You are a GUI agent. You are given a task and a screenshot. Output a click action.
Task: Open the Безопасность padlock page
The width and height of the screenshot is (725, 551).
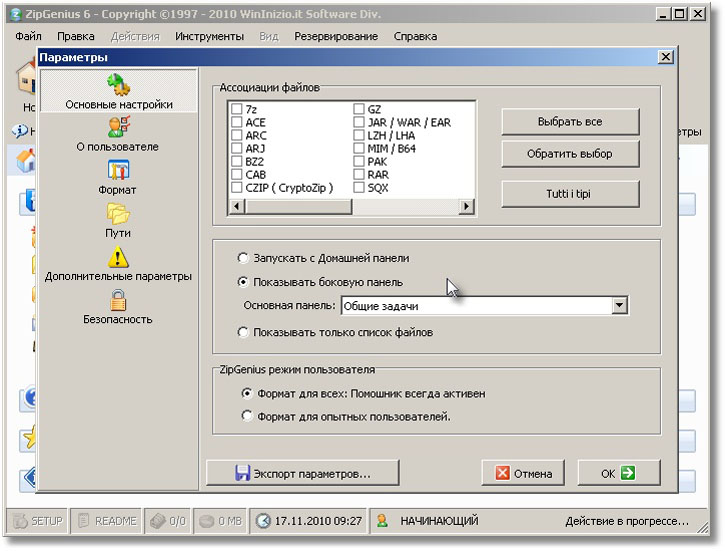(x=118, y=307)
